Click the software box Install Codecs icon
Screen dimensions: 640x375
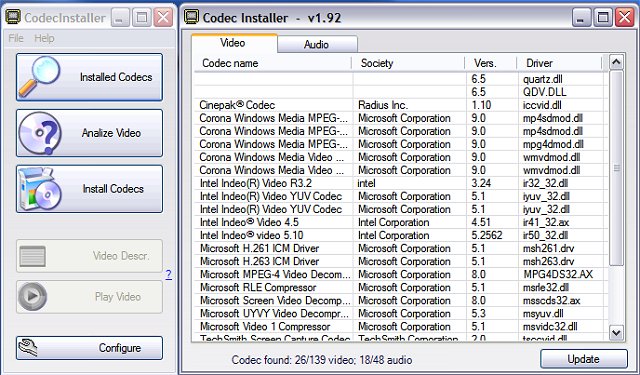coord(40,189)
